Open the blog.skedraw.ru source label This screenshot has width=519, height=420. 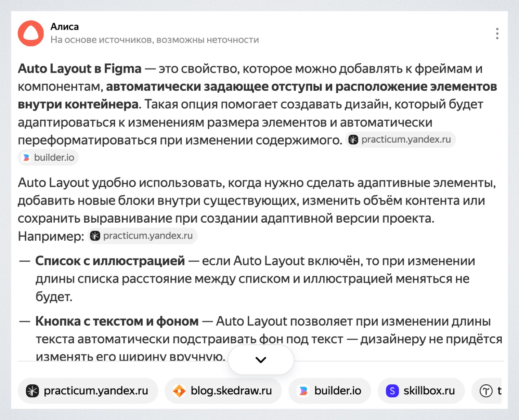(231, 391)
